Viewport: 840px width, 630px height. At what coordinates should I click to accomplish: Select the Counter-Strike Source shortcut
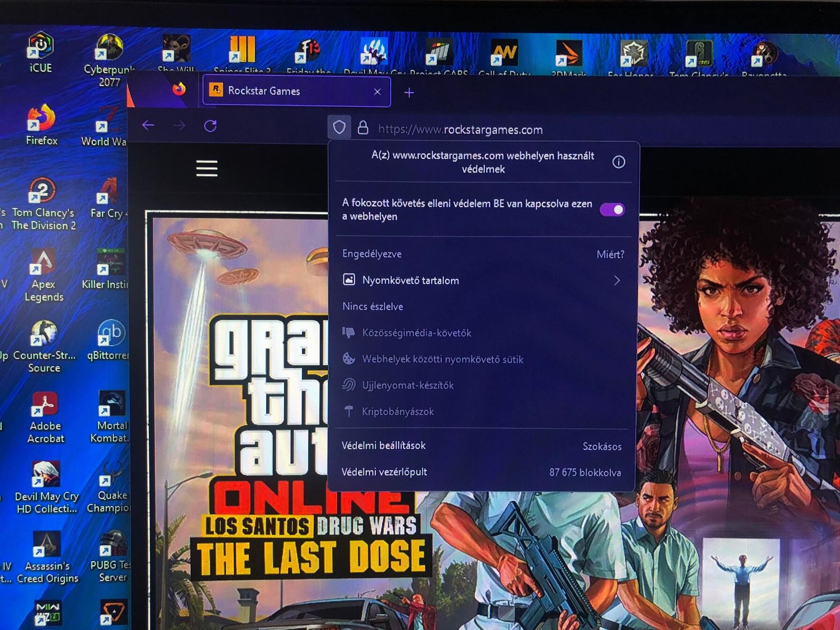pyautogui.click(x=44, y=347)
